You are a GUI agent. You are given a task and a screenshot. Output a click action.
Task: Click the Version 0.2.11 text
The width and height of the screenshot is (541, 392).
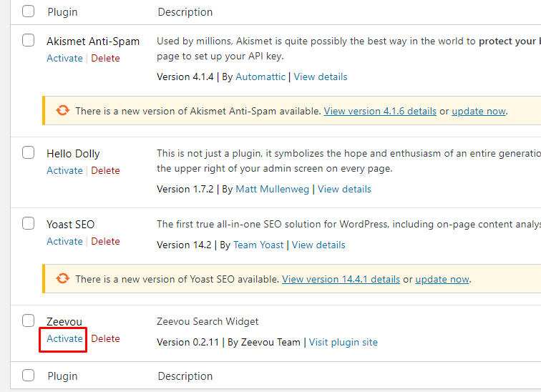point(187,342)
